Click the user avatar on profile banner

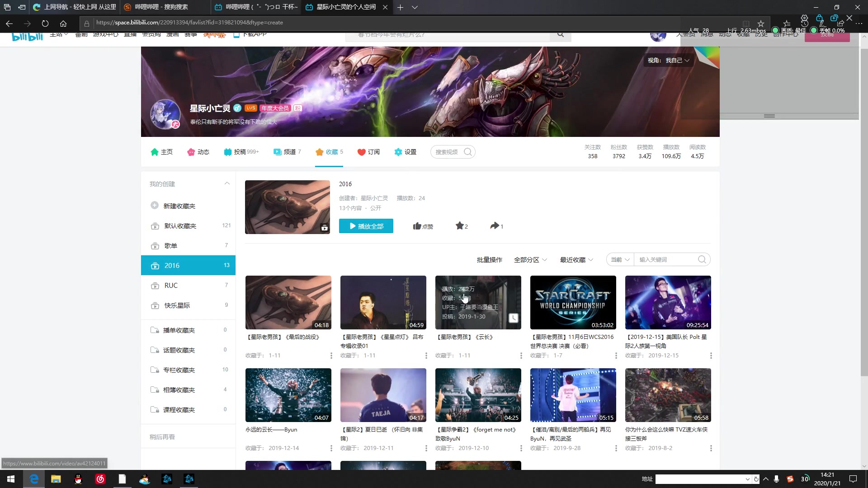165,114
